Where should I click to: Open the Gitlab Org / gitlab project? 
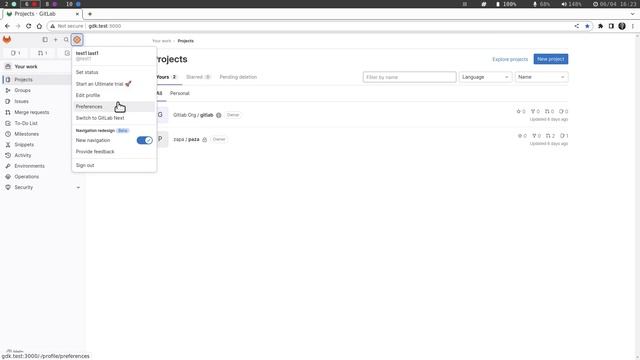[193, 115]
